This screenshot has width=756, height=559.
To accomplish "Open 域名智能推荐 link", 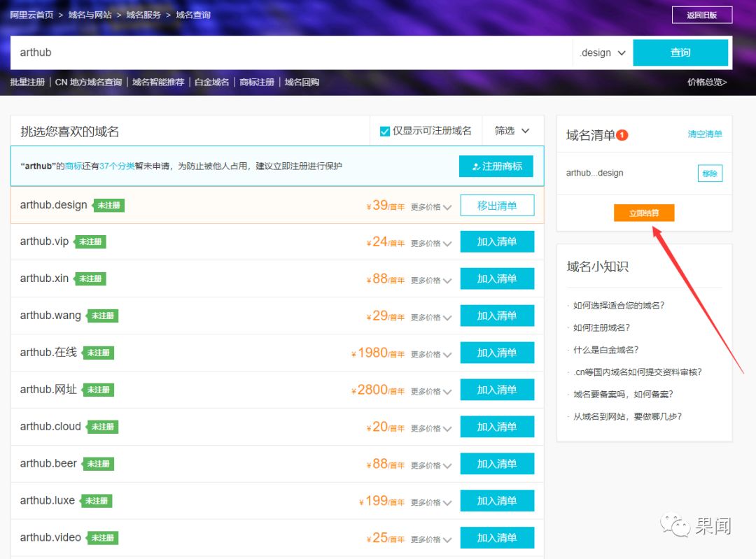I will pyautogui.click(x=158, y=82).
